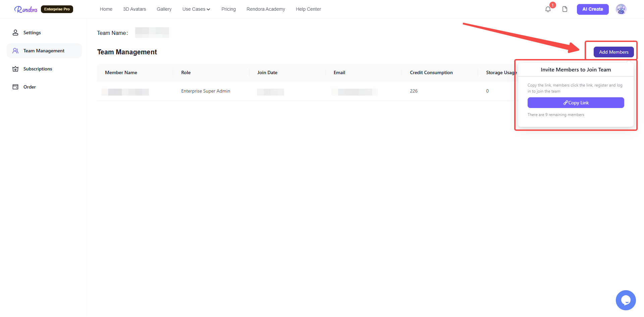This screenshot has width=644, height=317.
Task: Click the Storage Usage column header
Action: point(501,72)
